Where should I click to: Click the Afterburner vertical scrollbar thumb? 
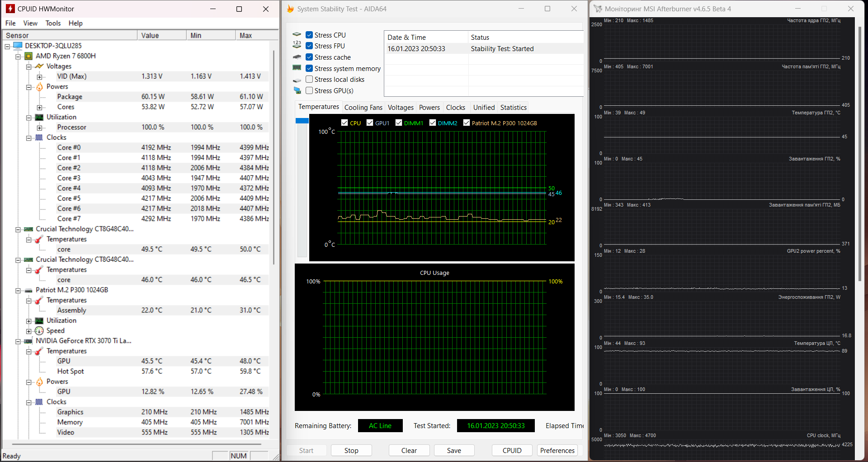[x=860, y=154]
